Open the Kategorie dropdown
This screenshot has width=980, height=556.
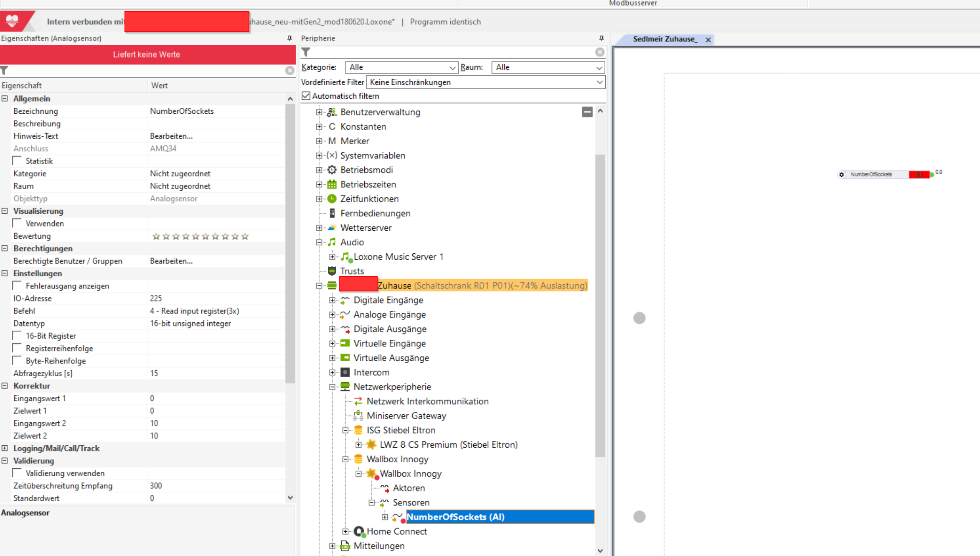point(452,68)
